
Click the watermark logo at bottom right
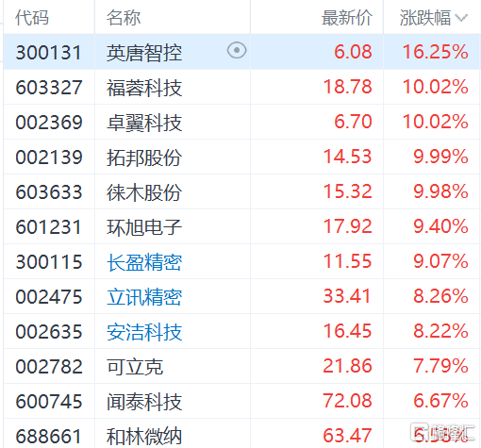[x=442, y=432]
